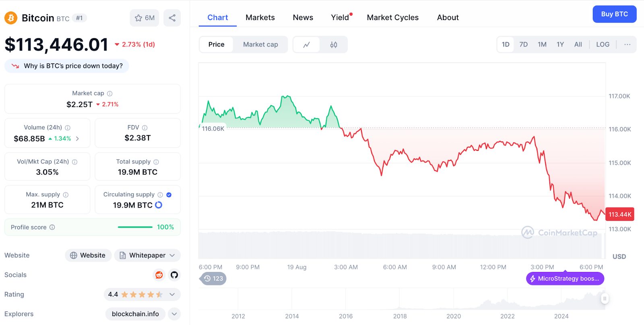Screen dimensions: 644x325
Task: Switch to candlestick chart view icon
Action: (x=334, y=45)
